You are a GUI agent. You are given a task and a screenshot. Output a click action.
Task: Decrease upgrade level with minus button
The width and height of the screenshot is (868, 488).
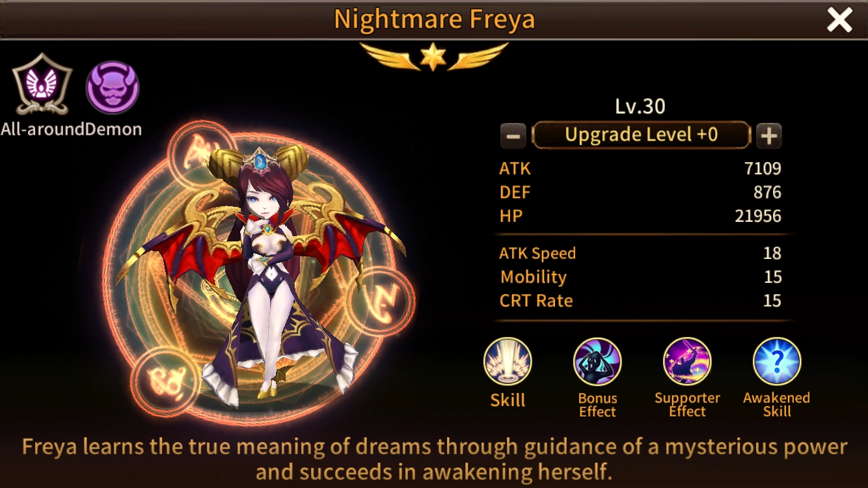(x=513, y=136)
